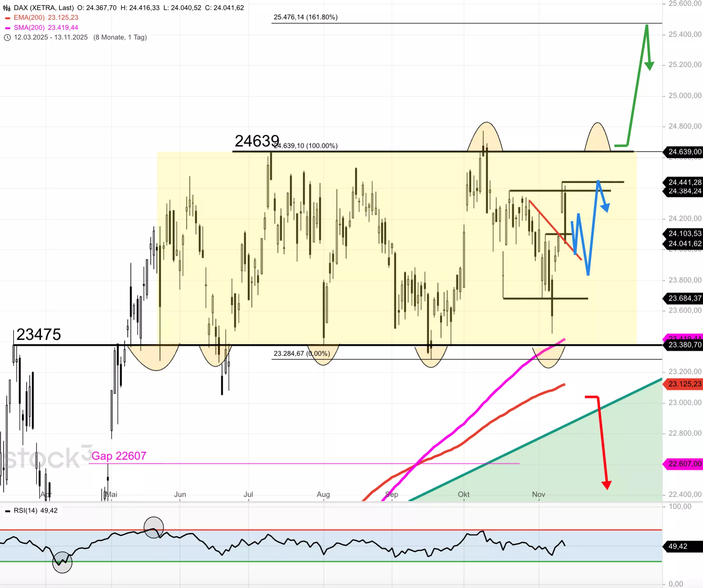The image size is (703, 588).
Task: Select the 24.639,00 price tag on the axis
Action: (684, 152)
